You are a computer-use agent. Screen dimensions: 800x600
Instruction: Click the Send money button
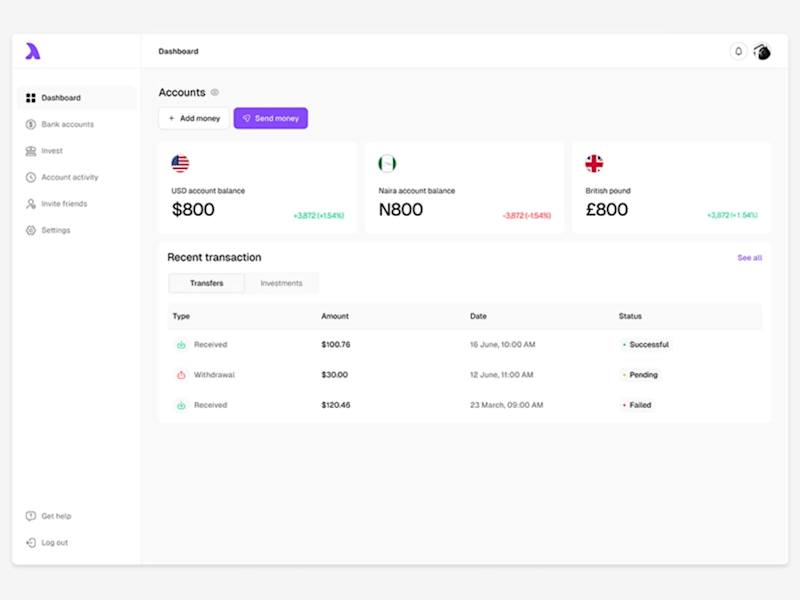click(x=270, y=118)
